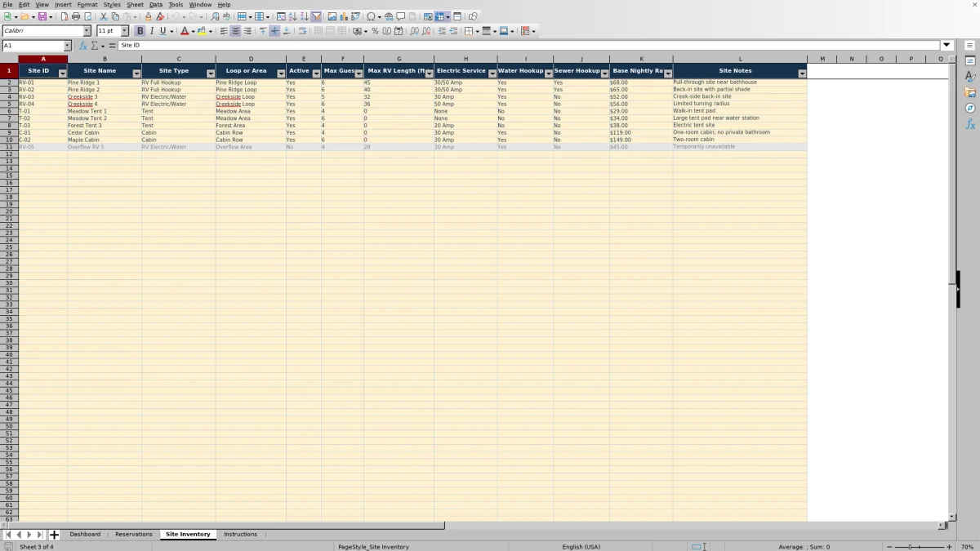980x551 pixels.
Task: Open the Loop or Area filter dropdown
Action: 281,73
